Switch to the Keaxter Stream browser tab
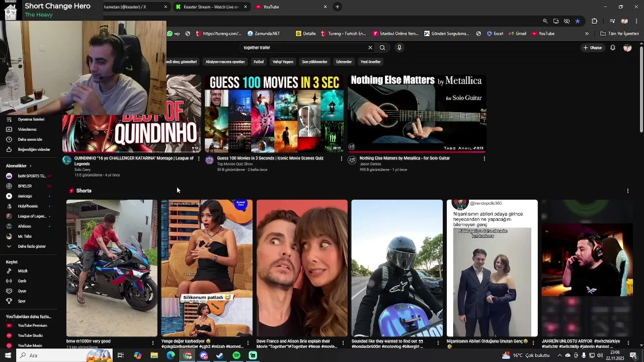644x362 pixels. tap(211, 7)
